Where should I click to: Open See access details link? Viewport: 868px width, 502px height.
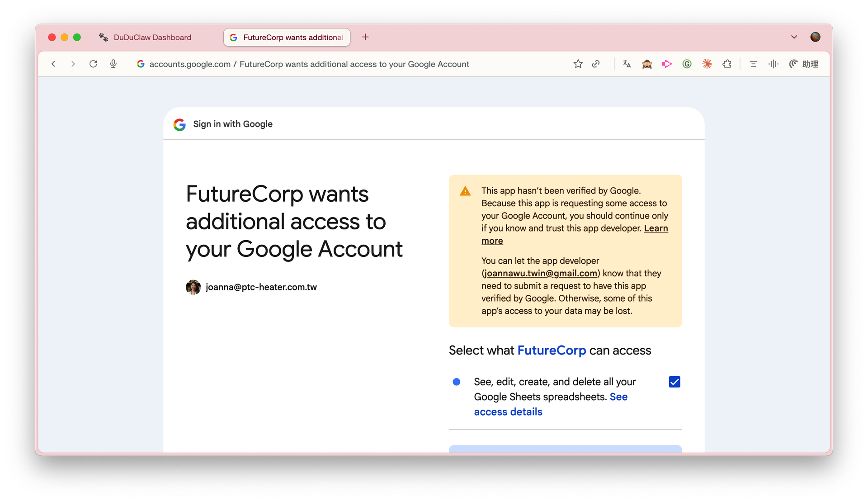[x=551, y=404]
